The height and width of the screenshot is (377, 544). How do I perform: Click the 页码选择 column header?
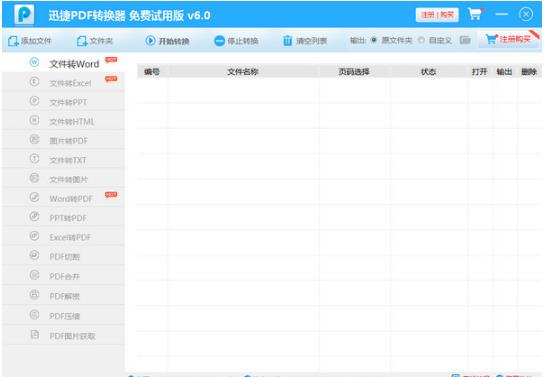coord(354,71)
